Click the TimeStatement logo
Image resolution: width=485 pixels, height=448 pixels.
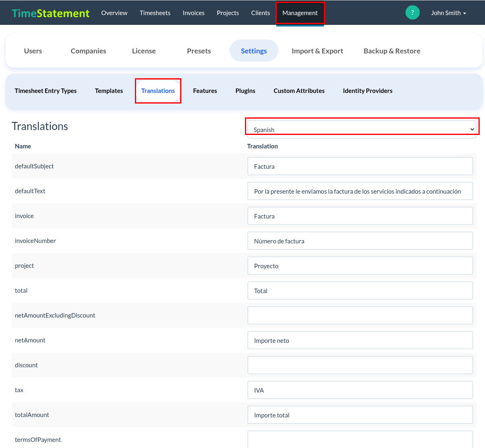tap(51, 13)
